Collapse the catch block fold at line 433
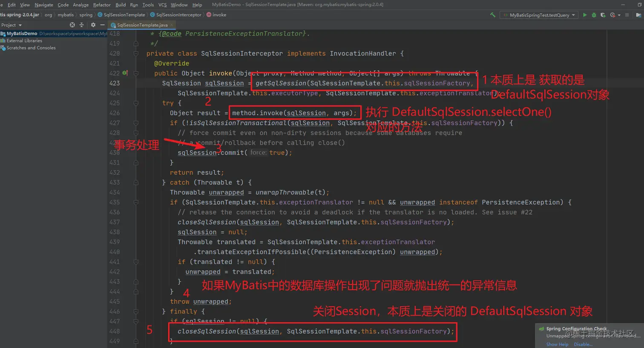644x348 pixels. pyautogui.click(x=136, y=183)
